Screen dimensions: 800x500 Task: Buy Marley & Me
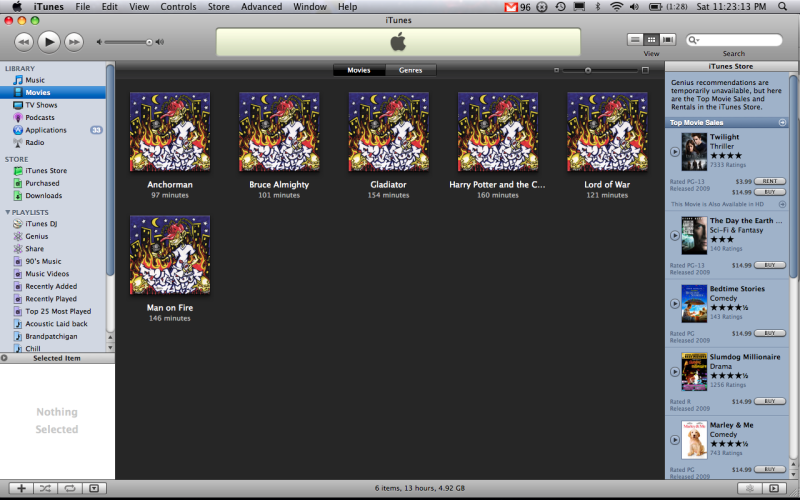[770, 469]
